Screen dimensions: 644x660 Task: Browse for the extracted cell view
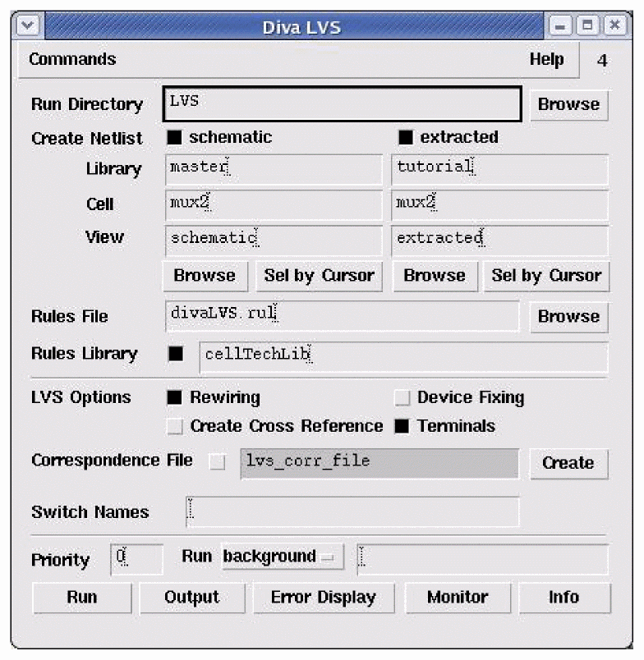[x=435, y=276]
